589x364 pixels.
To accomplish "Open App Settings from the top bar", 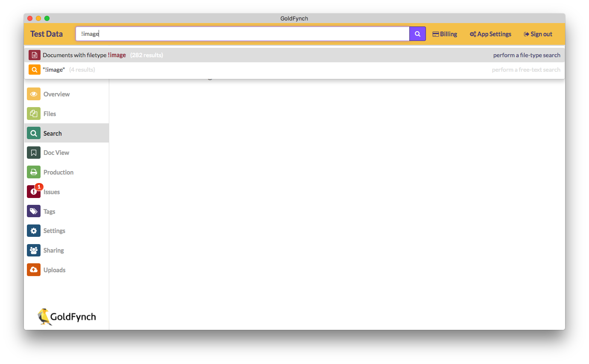I will click(x=490, y=34).
